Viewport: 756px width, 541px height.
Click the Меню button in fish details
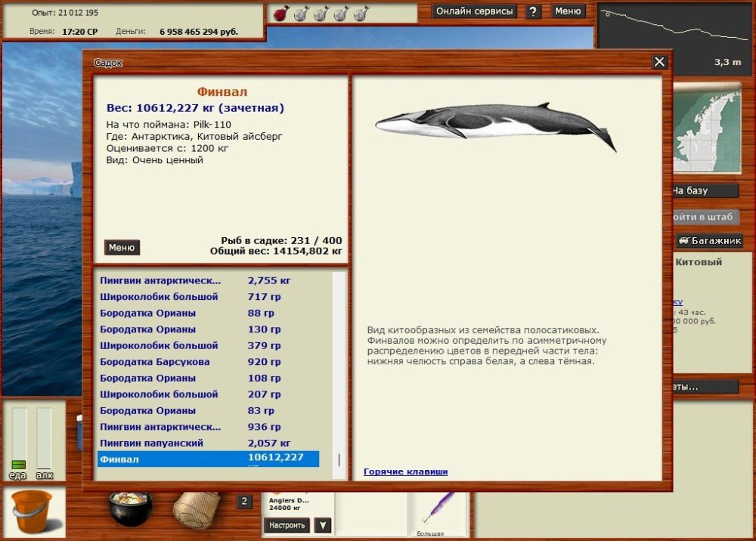click(122, 247)
